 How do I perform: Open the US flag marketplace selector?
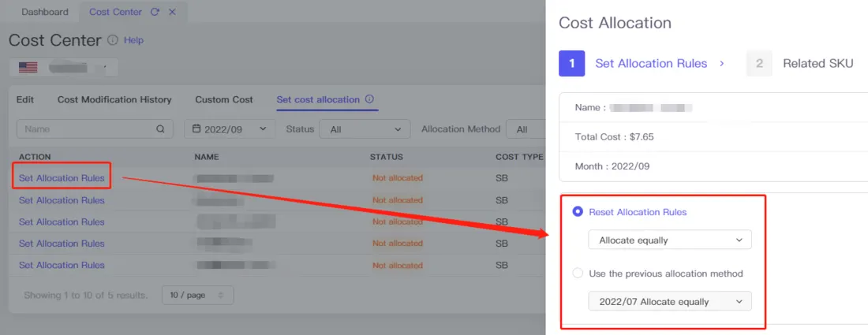tap(64, 68)
